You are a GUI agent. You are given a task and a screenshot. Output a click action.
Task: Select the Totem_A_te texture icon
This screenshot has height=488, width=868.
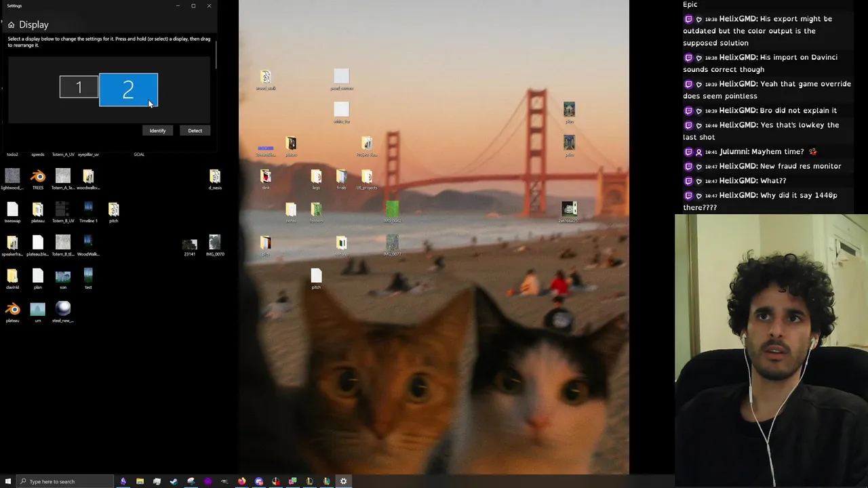tap(63, 176)
